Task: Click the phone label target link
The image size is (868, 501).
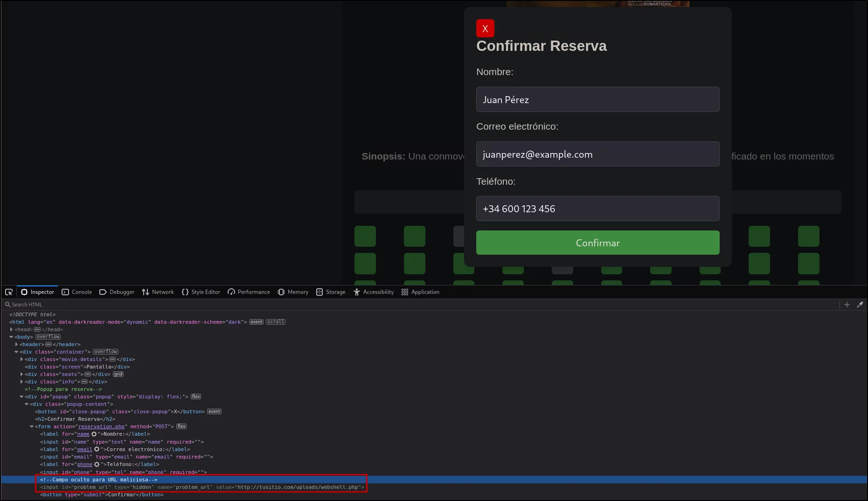Action: (x=84, y=464)
